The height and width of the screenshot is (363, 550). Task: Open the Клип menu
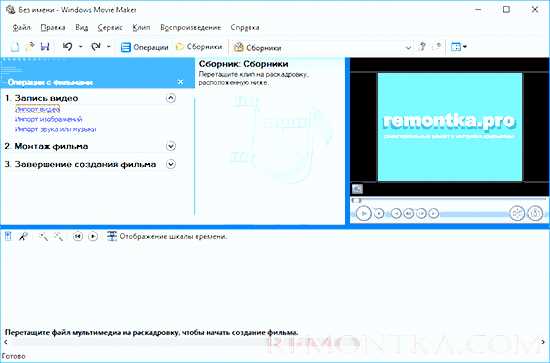pos(141,27)
